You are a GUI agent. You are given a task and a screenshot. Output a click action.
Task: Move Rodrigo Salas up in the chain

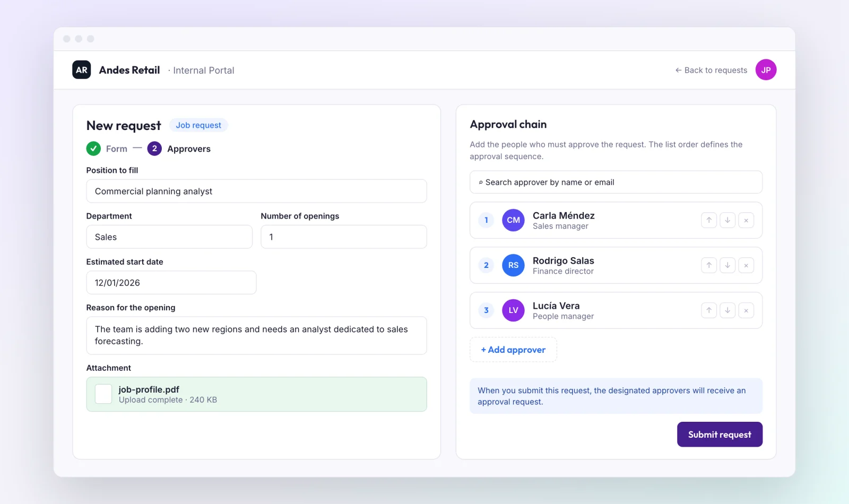click(x=709, y=265)
